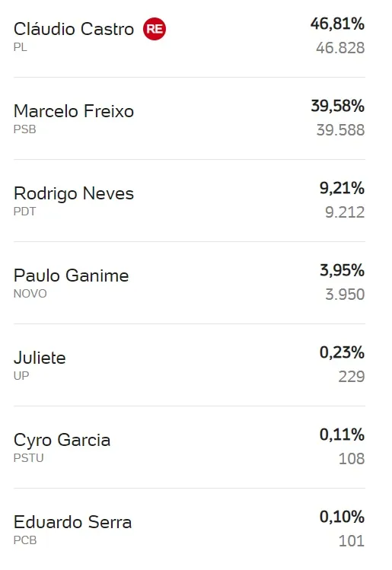Select Cyro Garcia candidate name
The image size is (392, 570).
coord(62,441)
